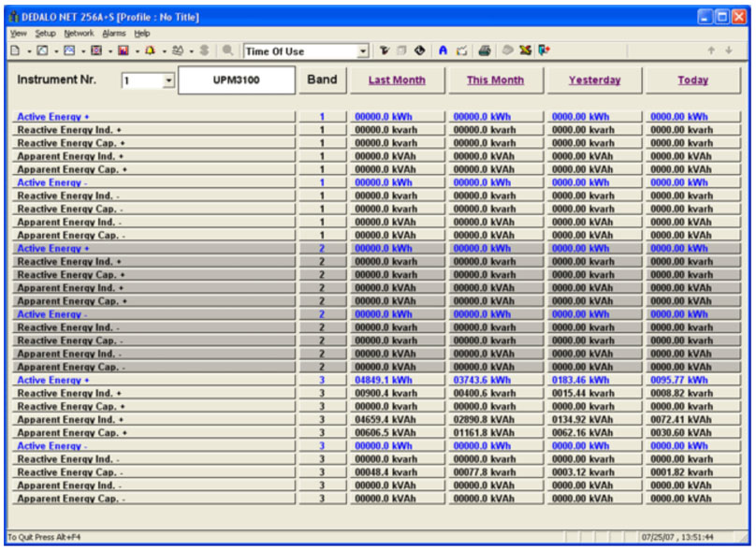Click the magnifier zoom icon
This screenshot has width=756, height=550.
(x=228, y=51)
